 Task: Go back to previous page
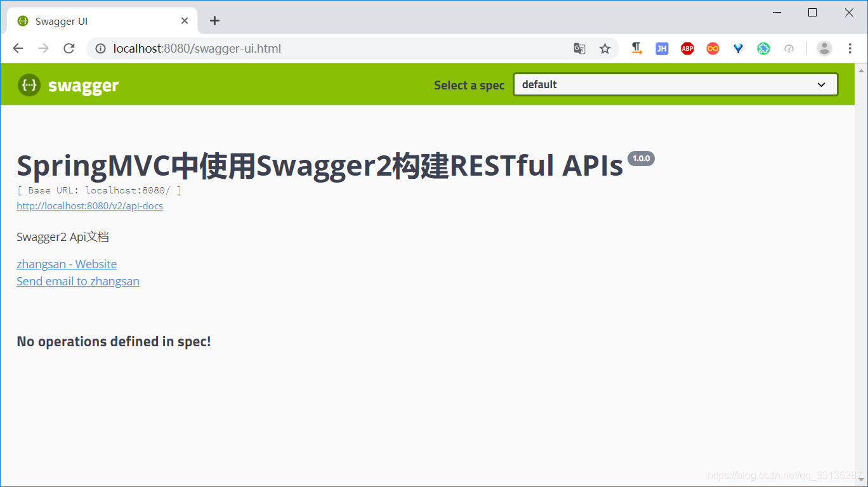coord(18,49)
